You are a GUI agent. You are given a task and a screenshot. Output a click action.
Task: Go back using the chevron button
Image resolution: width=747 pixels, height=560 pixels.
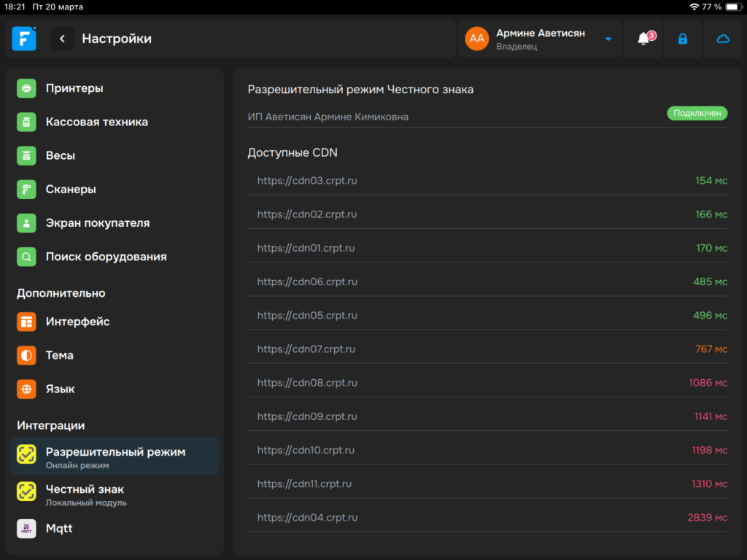62,39
